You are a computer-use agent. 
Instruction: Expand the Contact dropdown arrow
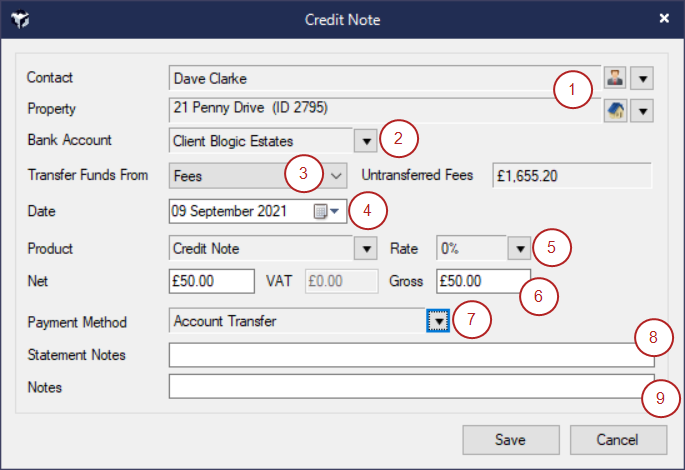(x=643, y=78)
